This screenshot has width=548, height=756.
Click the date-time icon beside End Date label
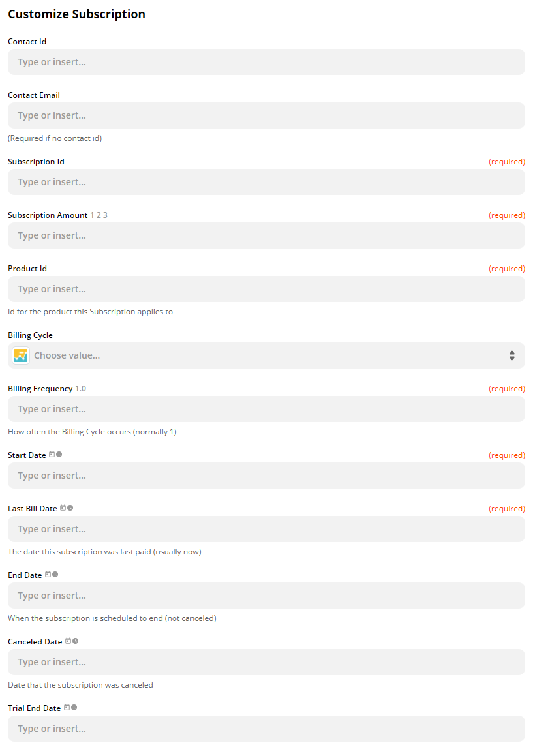click(52, 575)
